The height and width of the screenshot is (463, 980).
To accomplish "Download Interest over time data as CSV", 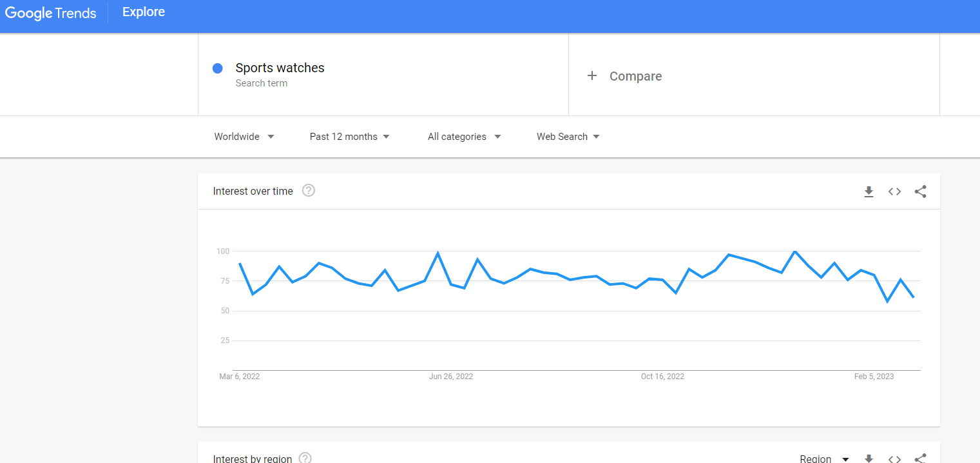I will pos(869,192).
